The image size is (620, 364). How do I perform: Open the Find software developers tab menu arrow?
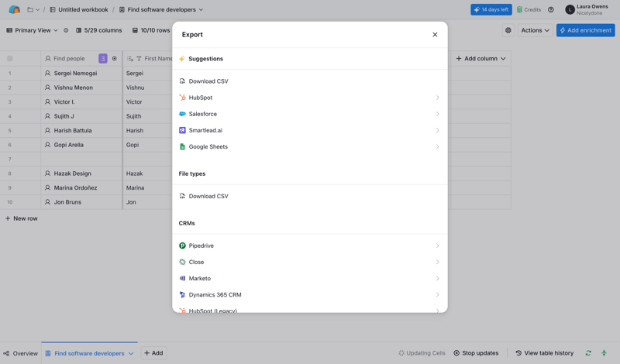click(x=131, y=353)
